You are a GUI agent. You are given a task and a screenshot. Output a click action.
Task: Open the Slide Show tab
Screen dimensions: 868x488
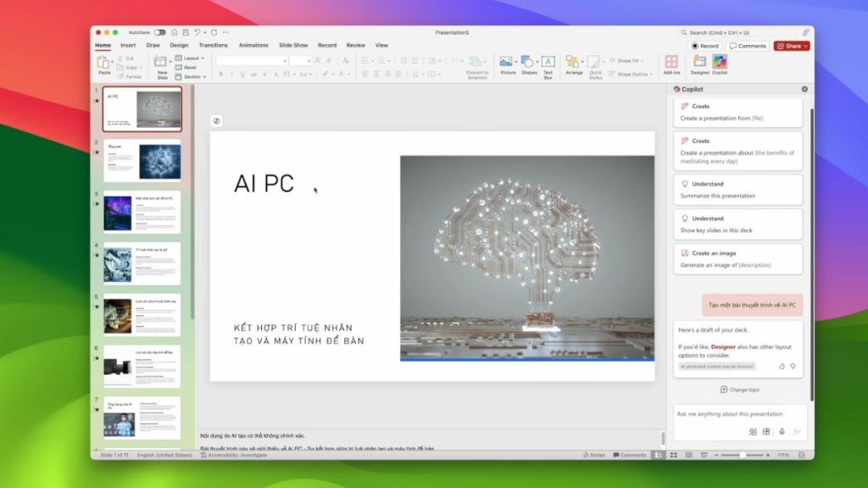(293, 45)
